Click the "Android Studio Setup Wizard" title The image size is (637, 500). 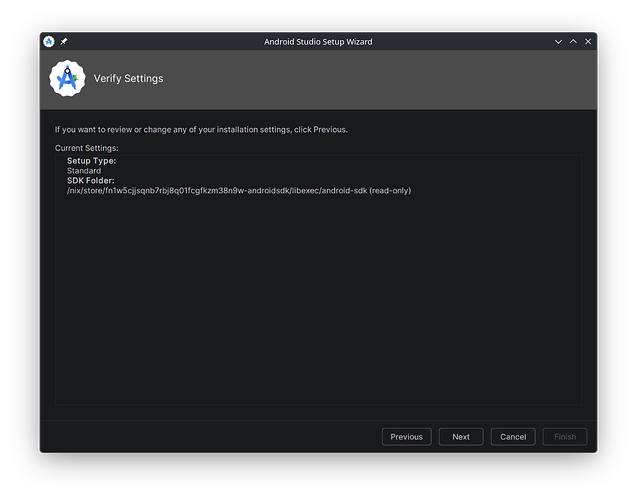pos(318,41)
